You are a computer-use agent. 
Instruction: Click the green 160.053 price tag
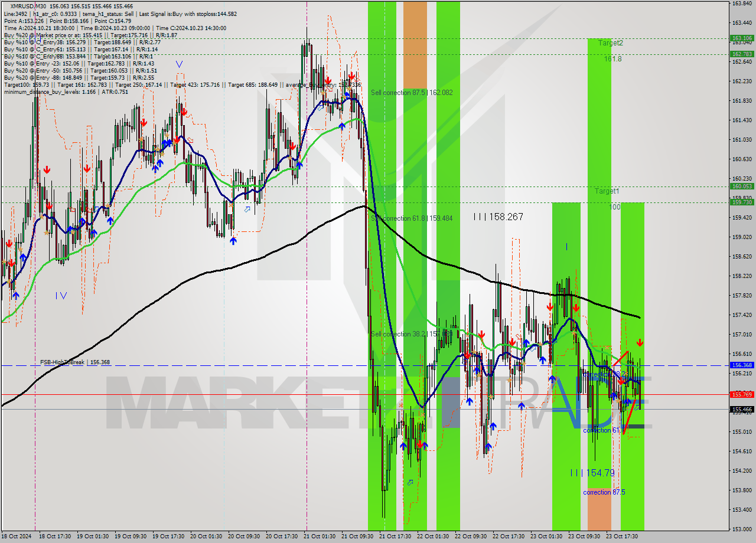click(x=742, y=187)
